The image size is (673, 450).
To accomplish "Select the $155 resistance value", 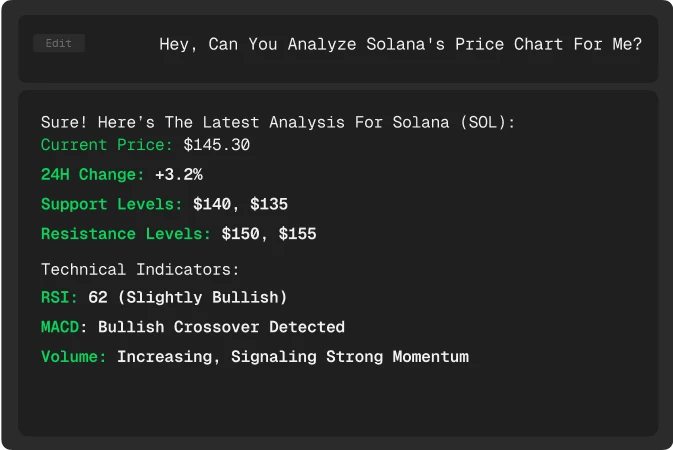I will pyautogui.click(x=297, y=234).
